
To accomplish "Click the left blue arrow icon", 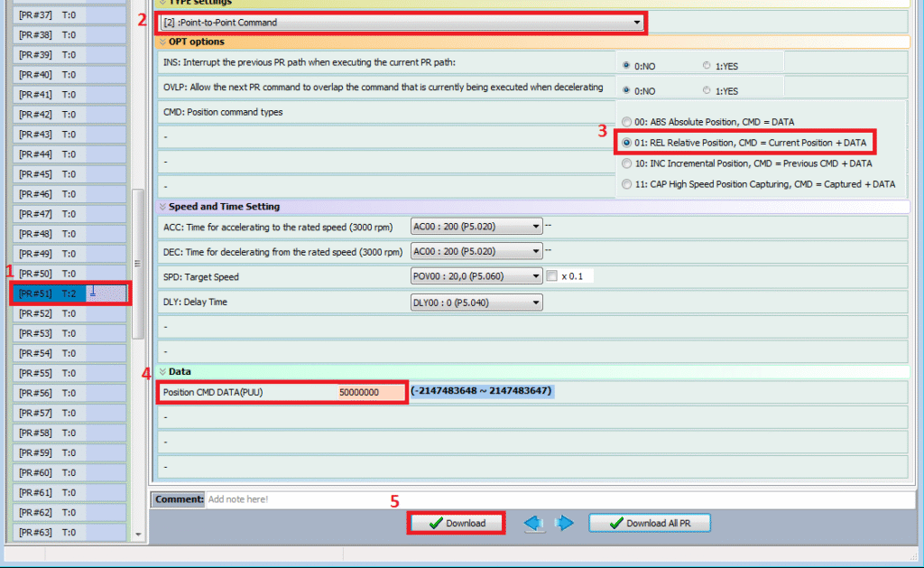I will [x=534, y=524].
